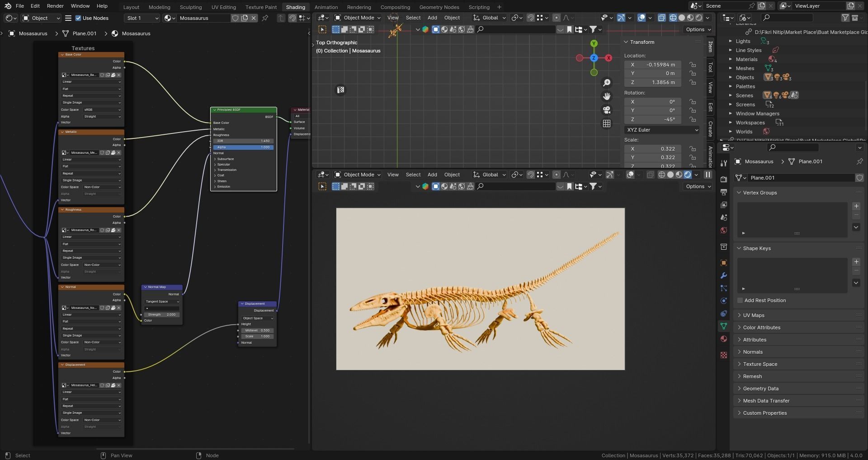Open the XYZ Euler rotation mode dropdown
This screenshot has height=460, width=868.
[662, 130]
